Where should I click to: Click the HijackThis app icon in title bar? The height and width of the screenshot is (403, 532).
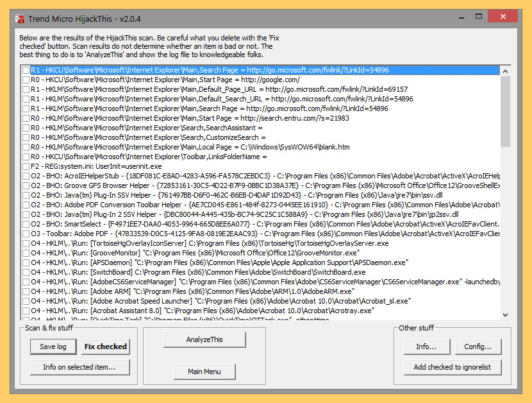[x=21, y=19]
